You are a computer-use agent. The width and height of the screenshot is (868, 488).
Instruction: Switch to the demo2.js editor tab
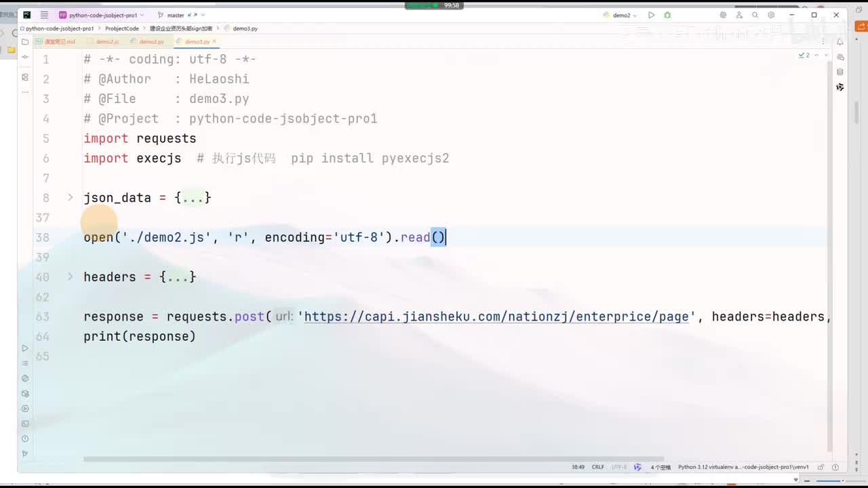click(x=104, y=41)
